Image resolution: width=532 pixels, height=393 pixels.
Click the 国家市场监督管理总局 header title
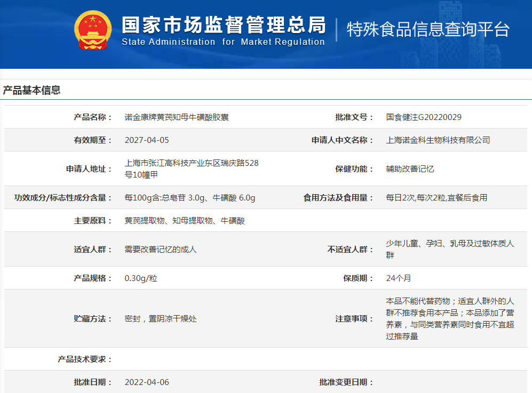pyautogui.click(x=224, y=25)
